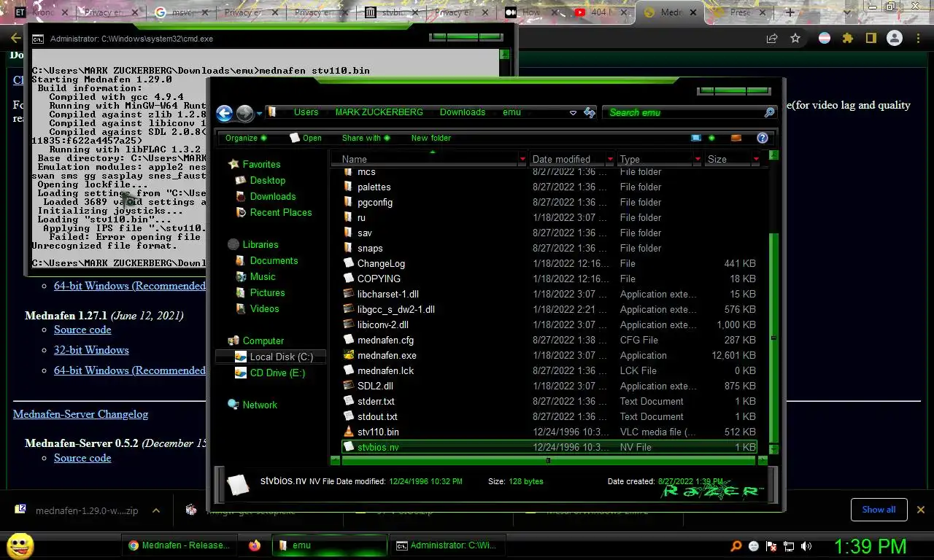Select the stvbios.nv file row
The image size is (934, 560).
pos(550,447)
